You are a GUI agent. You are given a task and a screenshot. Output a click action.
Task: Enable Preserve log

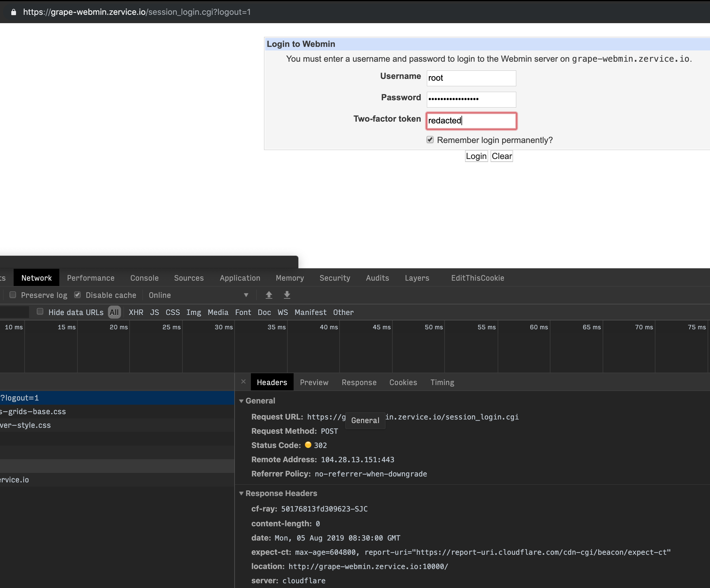(13, 295)
